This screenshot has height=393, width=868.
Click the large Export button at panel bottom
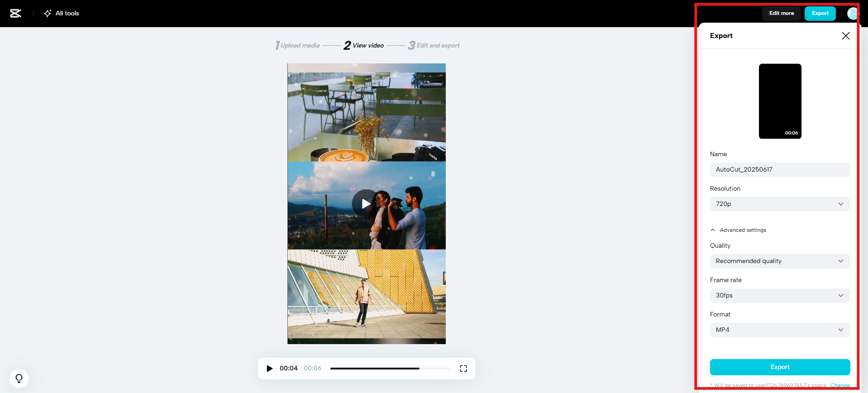[780, 367]
